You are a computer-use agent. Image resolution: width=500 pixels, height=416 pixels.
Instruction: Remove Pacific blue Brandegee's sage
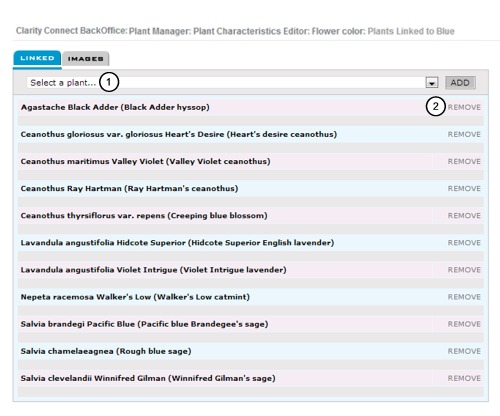tap(464, 324)
